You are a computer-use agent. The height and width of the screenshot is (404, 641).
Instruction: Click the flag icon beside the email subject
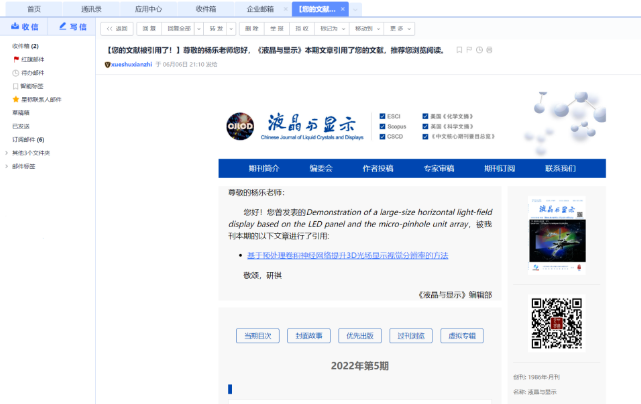468,49
